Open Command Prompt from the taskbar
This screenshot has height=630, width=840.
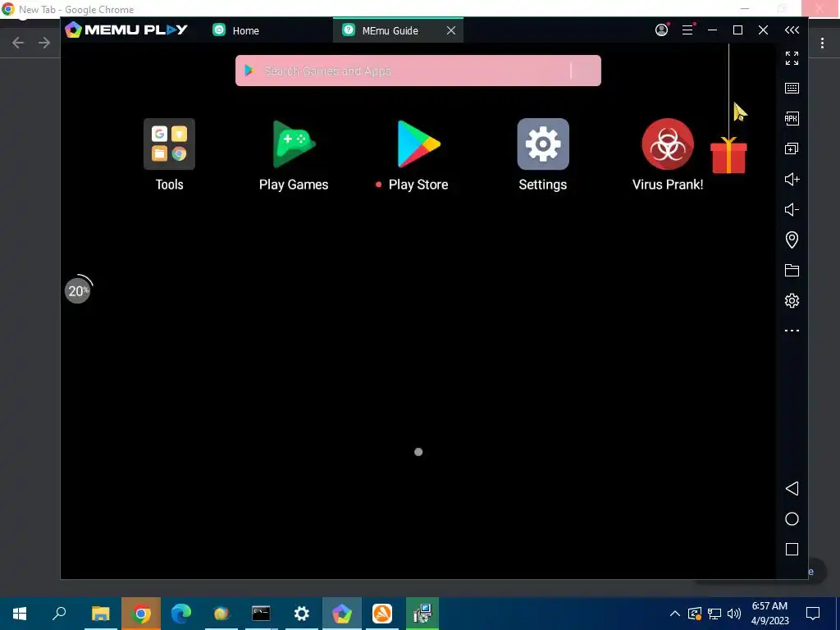click(261, 614)
